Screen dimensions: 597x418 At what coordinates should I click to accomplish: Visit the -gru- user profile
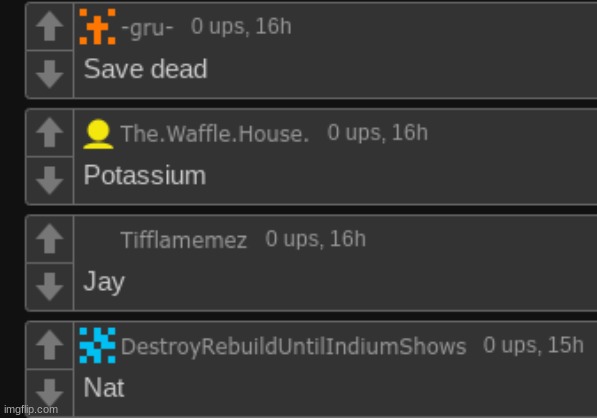click(147, 27)
